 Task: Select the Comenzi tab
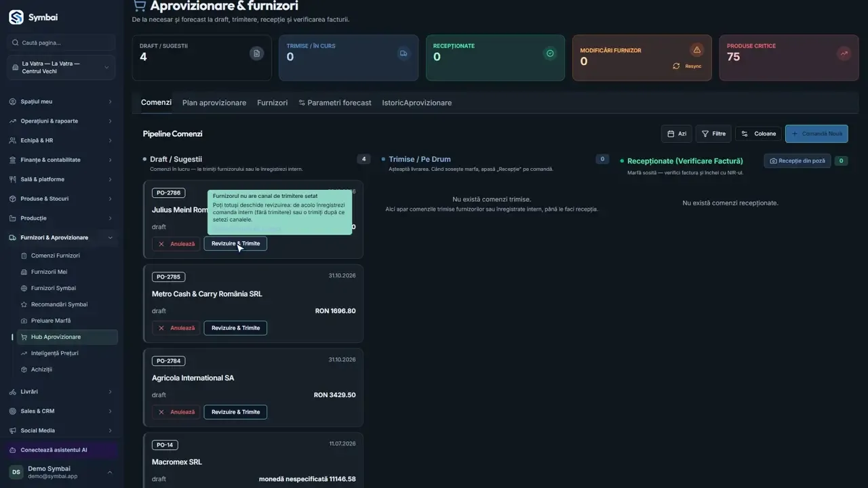156,102
